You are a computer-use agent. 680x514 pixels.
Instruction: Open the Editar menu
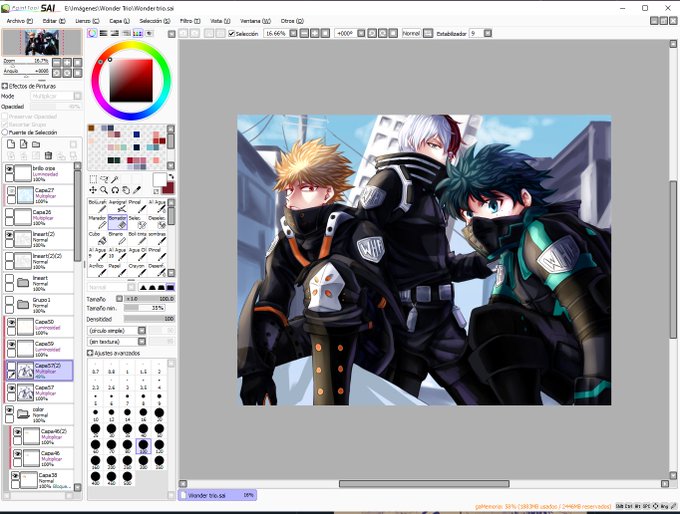[x=54, y=21]
